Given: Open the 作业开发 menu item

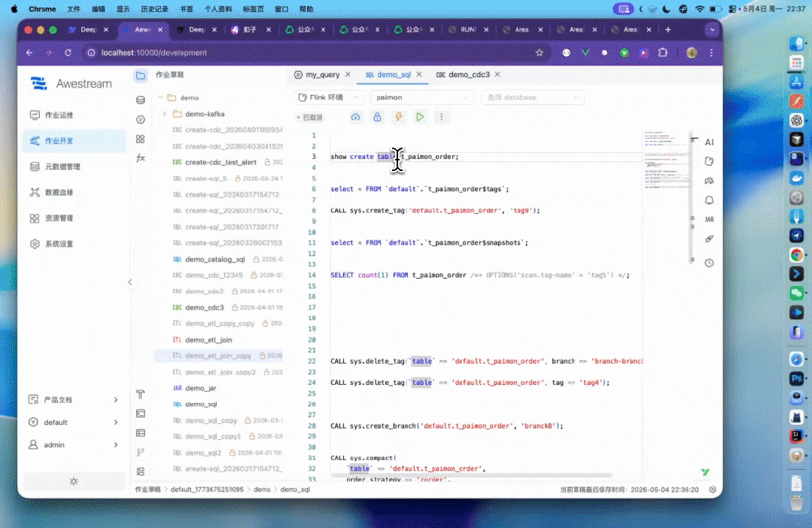Looking at the screenshot, I should pos(74,141).
